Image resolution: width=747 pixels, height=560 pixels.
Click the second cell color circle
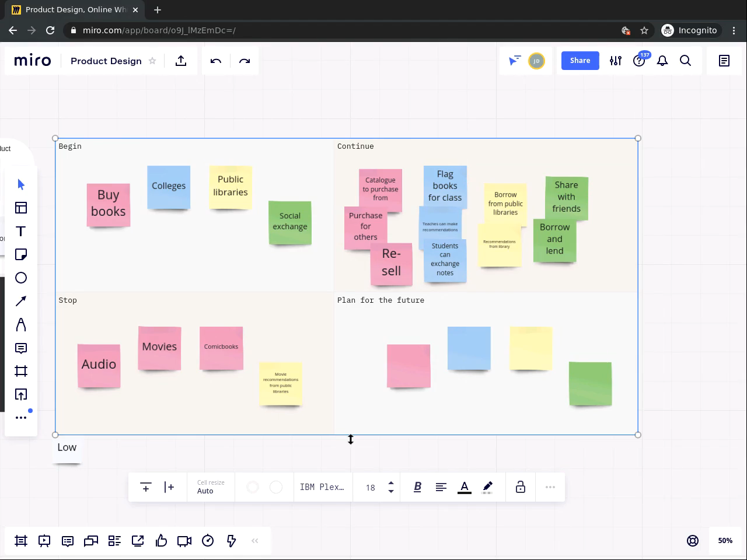pos(276,487)
